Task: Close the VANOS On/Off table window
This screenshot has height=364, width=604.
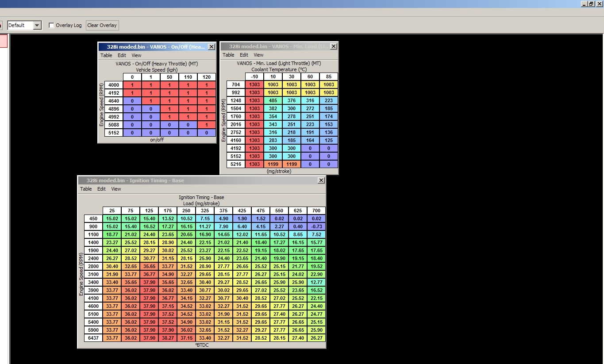Action: click(x=212, y=47)
